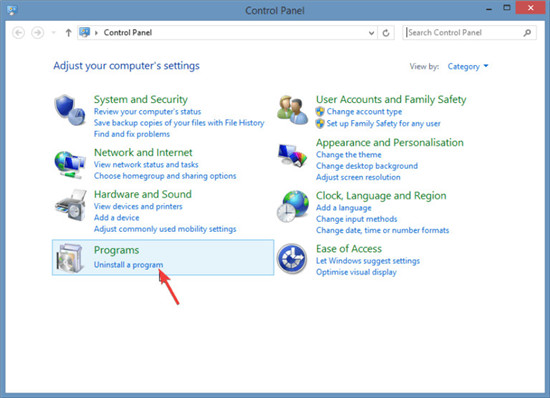Open the Ease of Access icon
The height and width of the screenshot is (398, 550).
(x=292, y=259)
